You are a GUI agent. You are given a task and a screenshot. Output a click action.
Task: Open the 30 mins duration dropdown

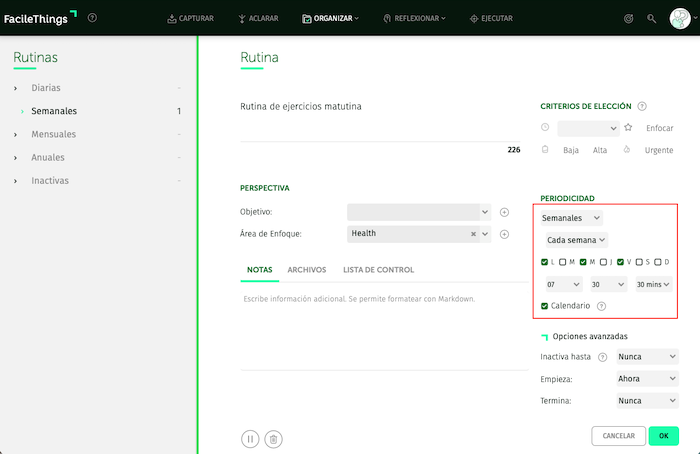(655, 284)
